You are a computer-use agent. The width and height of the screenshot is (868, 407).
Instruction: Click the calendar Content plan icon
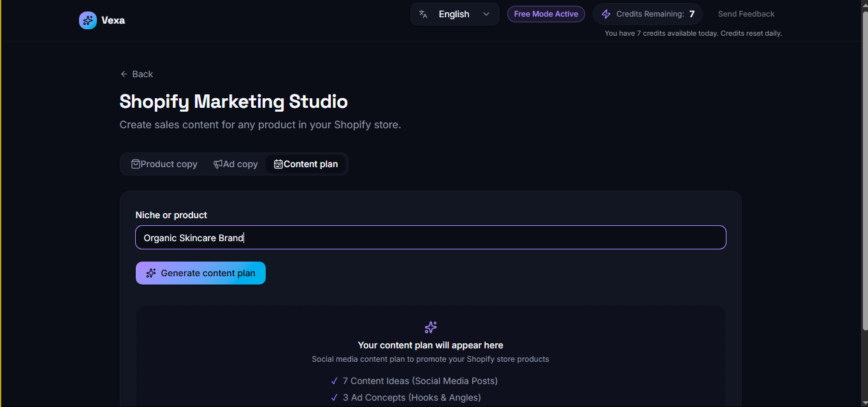point(278,164)
